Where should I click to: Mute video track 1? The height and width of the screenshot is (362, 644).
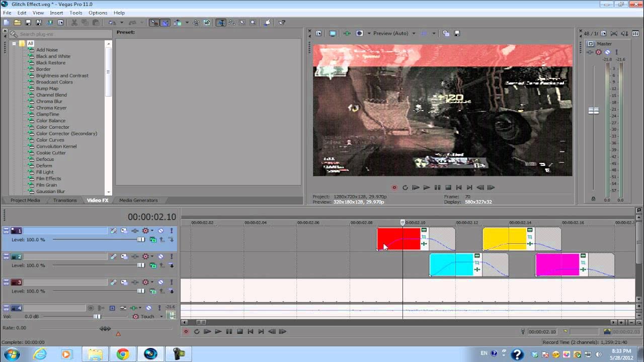coord(161,231)
